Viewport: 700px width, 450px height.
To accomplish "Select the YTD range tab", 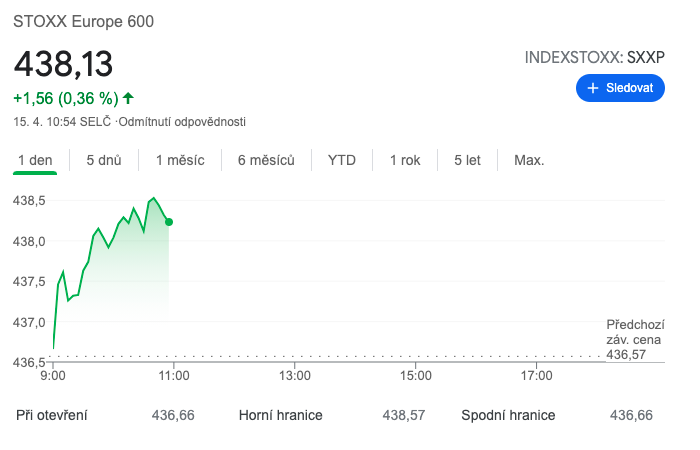I will pos(342,160).
